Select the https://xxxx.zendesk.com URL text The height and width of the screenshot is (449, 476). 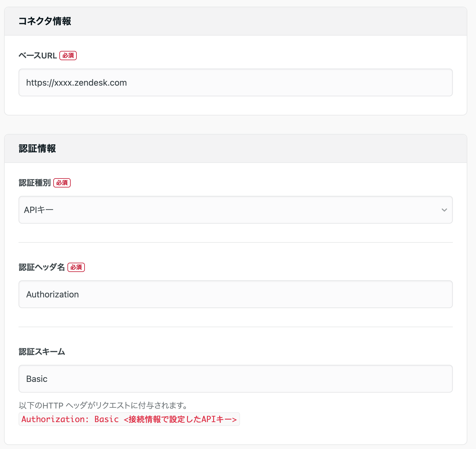[76, 82]
